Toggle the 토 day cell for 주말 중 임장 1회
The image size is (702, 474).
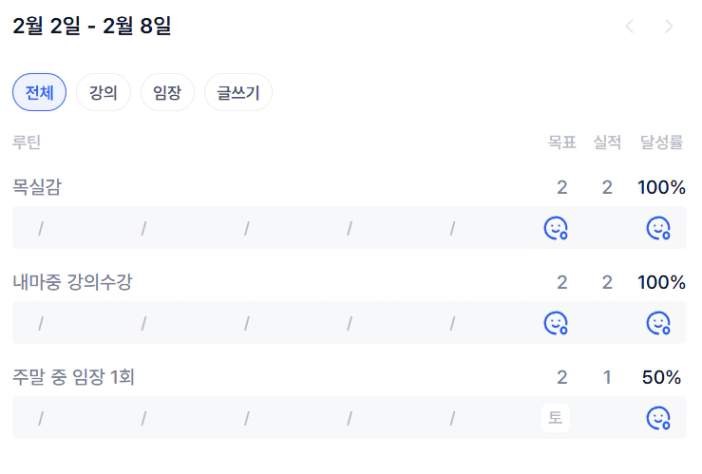[555, 418]
